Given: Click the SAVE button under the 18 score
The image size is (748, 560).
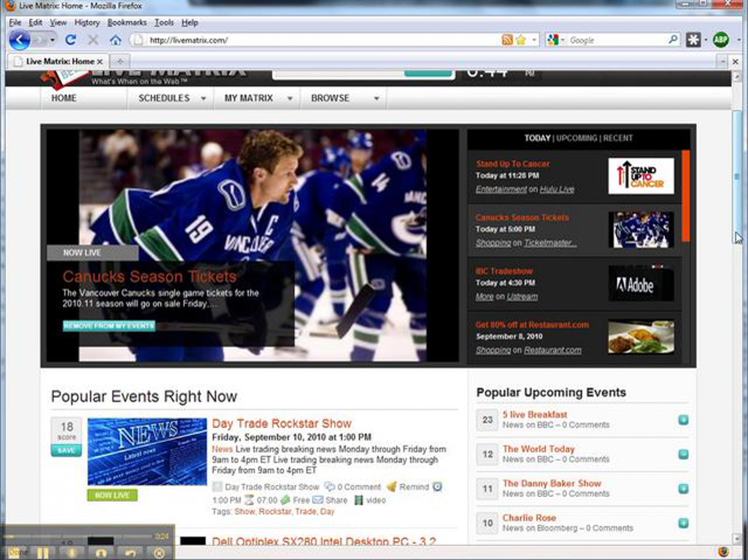Looking at the screenshot, I should click(66, 450).
